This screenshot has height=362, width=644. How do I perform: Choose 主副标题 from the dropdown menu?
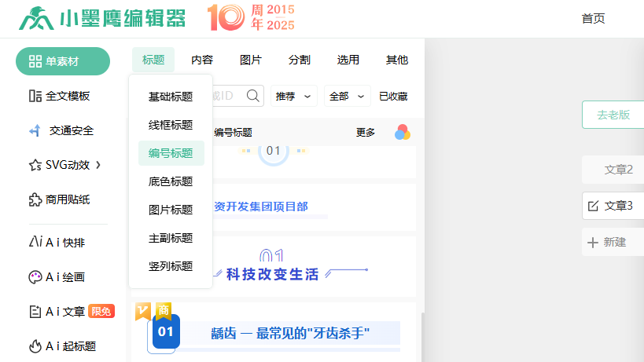coord(171,238)
